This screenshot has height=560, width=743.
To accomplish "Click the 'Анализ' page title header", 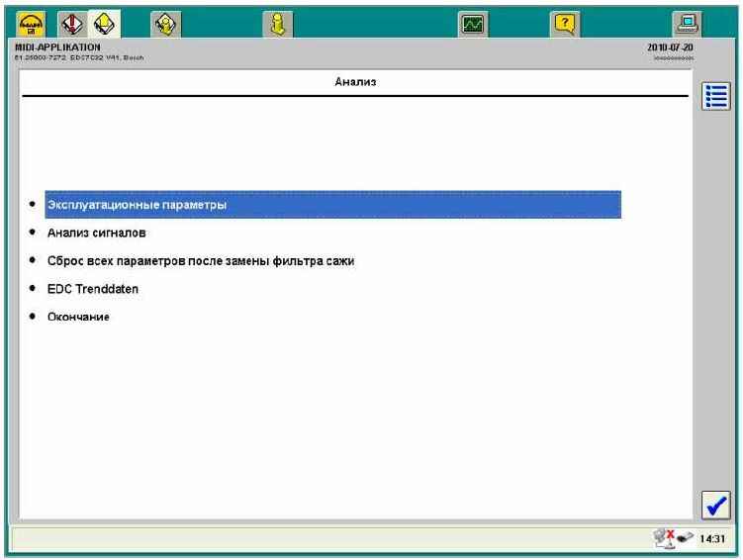I will [x=355, y=84].
